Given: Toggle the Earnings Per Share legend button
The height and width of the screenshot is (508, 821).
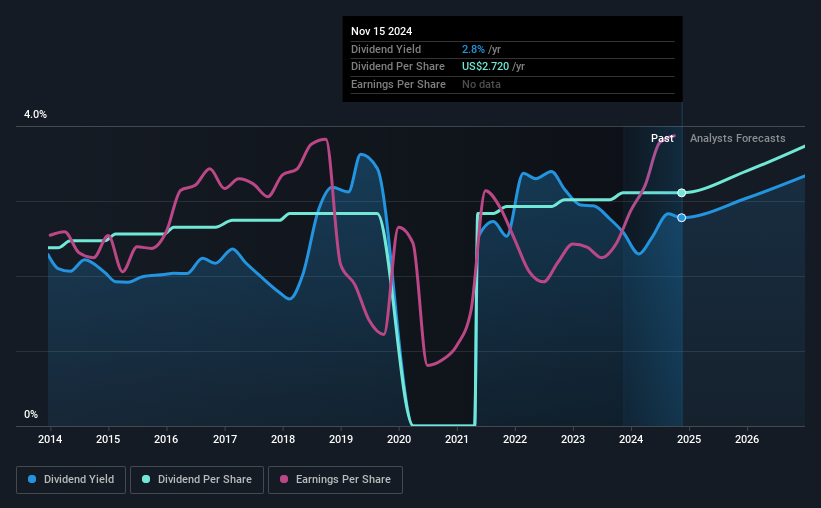Looking at the screenshot, I should 335,480.
